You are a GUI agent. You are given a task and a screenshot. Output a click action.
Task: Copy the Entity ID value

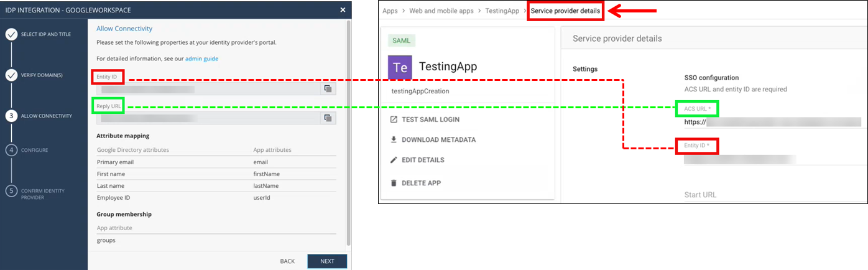point(328,89)
